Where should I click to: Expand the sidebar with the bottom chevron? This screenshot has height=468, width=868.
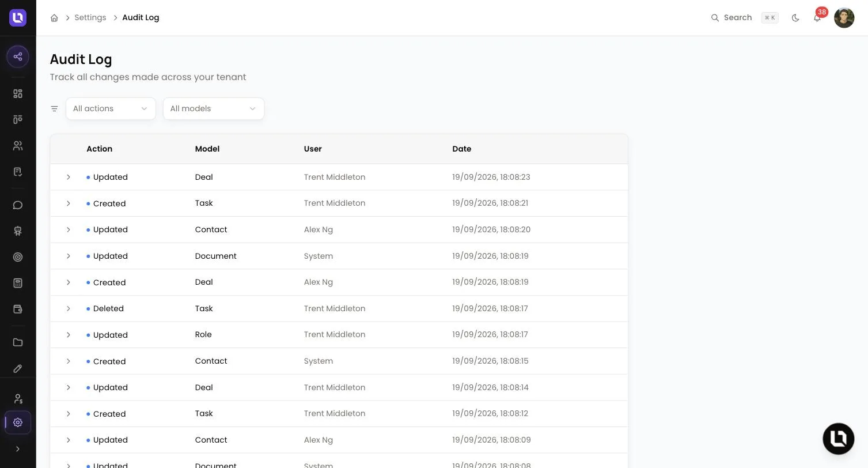pyautogui.click(x=18, y=449)
